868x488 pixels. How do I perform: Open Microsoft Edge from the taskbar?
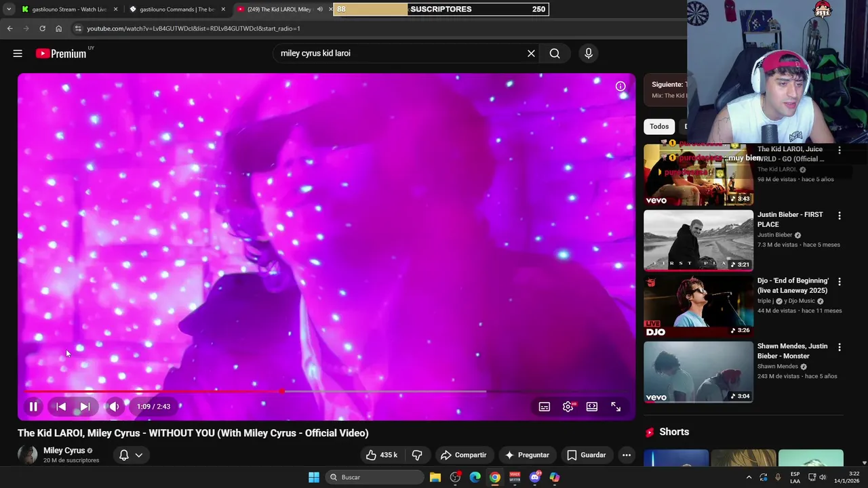475,477
